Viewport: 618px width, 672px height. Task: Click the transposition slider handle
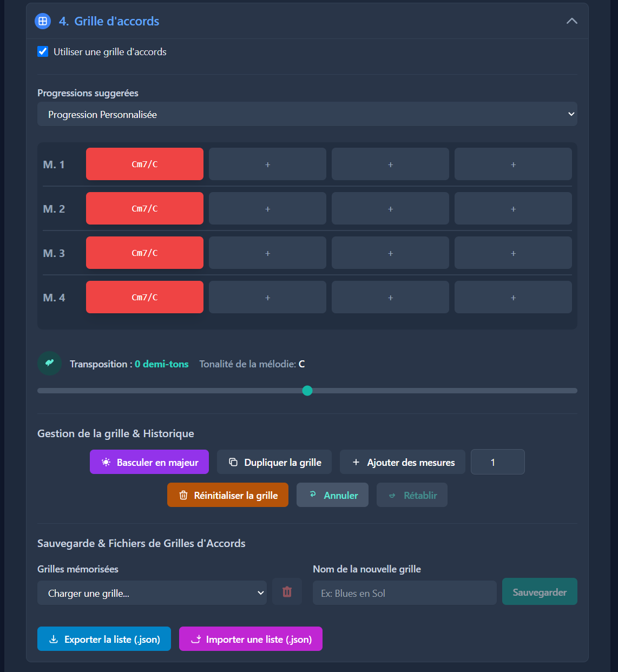point(307,391)
